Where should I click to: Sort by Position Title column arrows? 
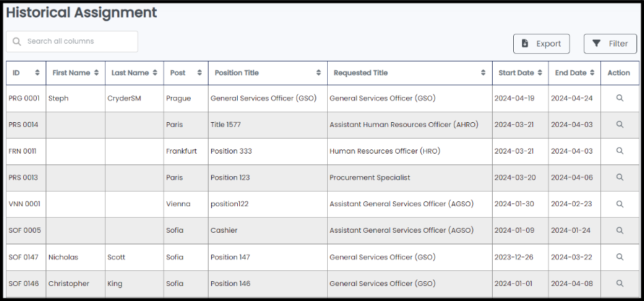click(x=318, y=73)
